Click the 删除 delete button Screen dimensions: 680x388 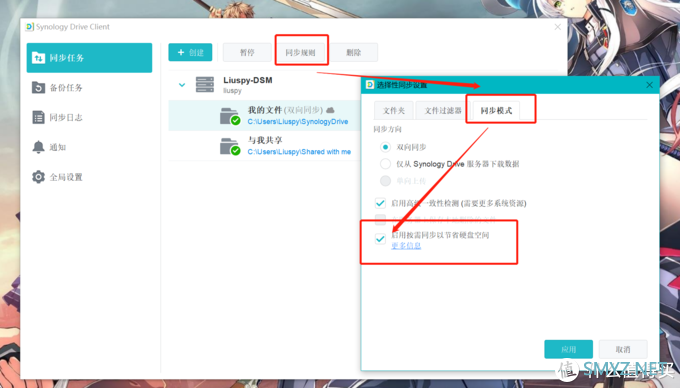(354, 52)
